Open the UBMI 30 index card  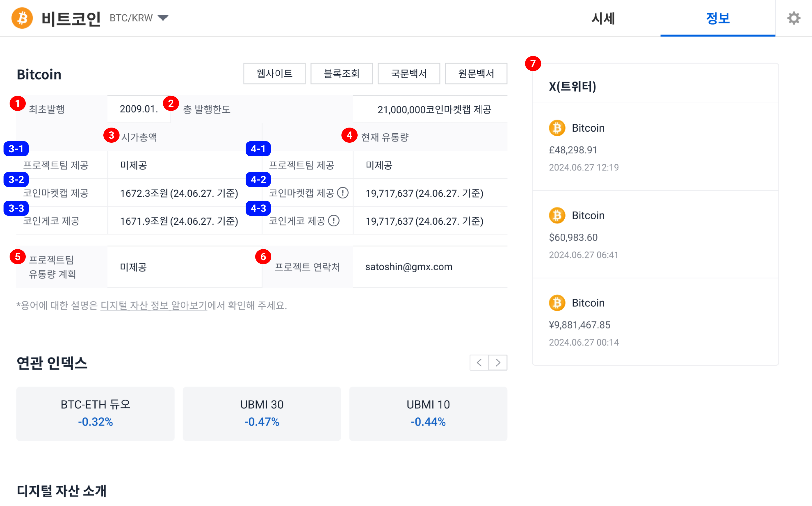[262, 414]
